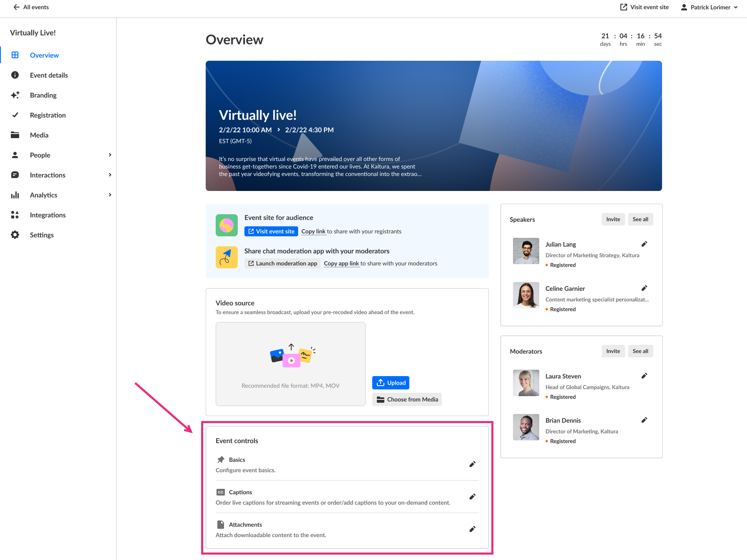
Task: Open Event details in the sidebar
Action: coord(49,75)
